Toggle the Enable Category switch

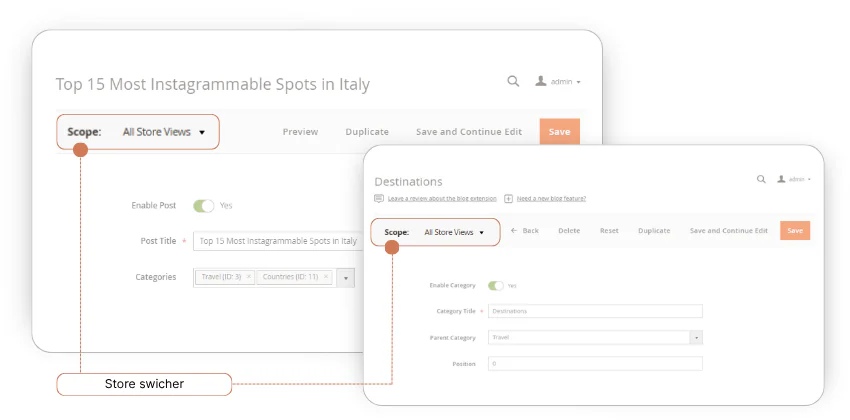point(495,285)
